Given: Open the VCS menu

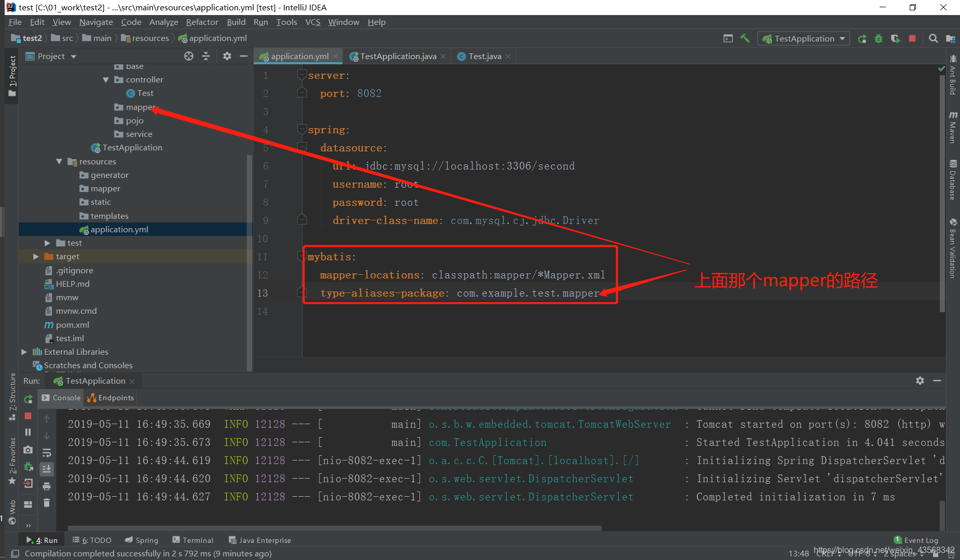Looking at the screenshot, I should [313, 22].
